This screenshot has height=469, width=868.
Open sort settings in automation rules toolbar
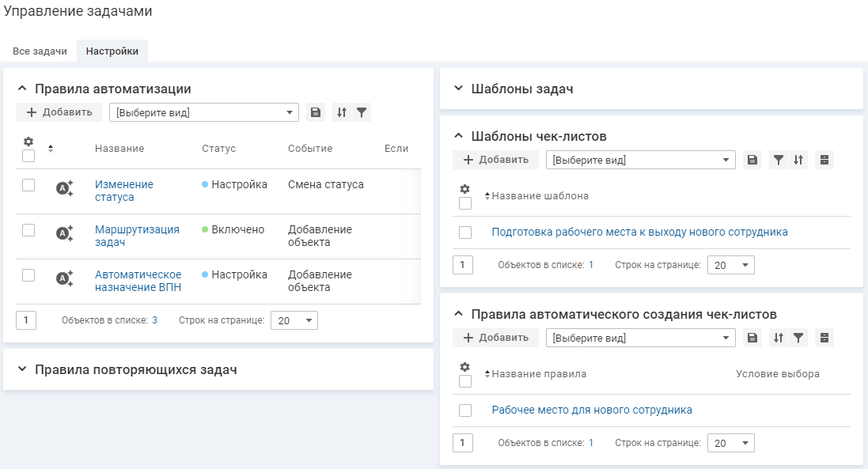pos(342,112)
